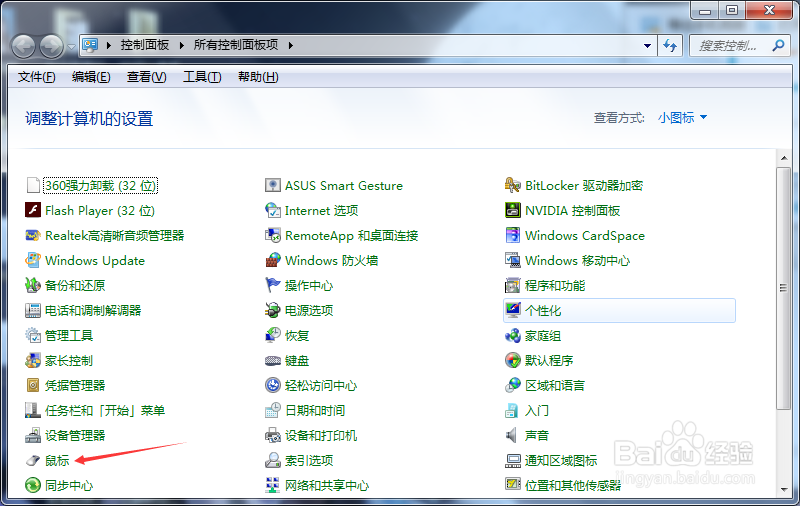The height and width of the screenshot is (506, 800).
Task: Open the Realtek高清晰音频管理器 icon
Action: pos(33,235)
